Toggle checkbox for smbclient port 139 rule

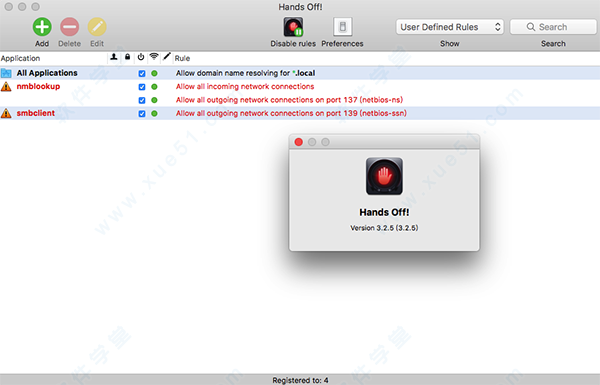coord(142,114)
